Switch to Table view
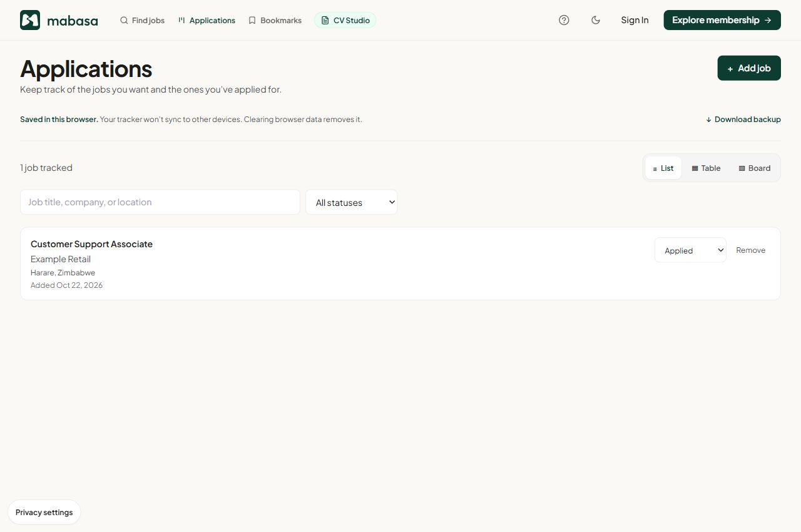The width and height of the screenshot is (801, 532). pyautogui.click(x=706, y=168)
